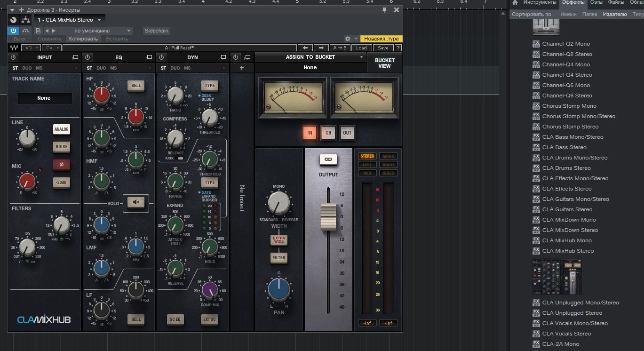
Task: Open the EQ mode selector arrow
Action: click(151, 68)
